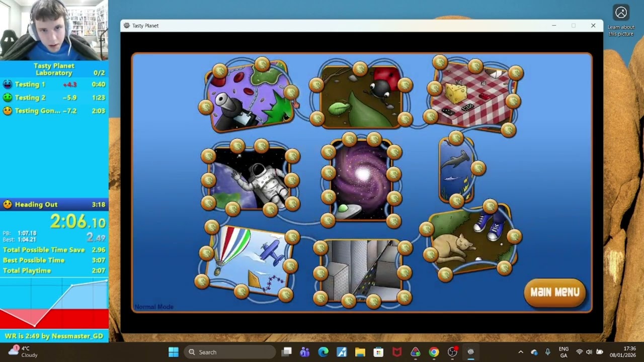Click the Heading Out split icon

pos(7,204)
